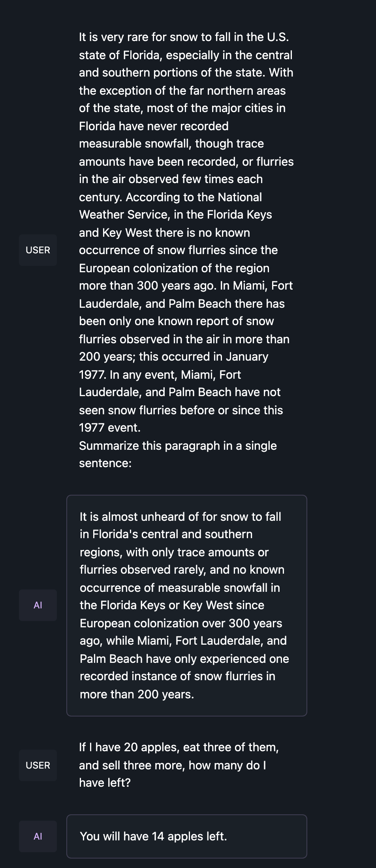Click 'European colonization of the region' line
The height and width of the screenshot is (868, 376).
(x=174, y=268)
